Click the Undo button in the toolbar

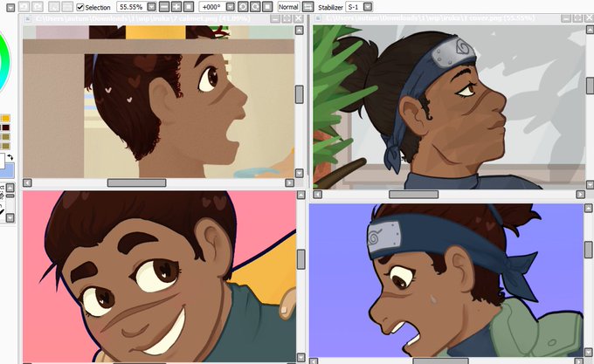tap(24, 7)
